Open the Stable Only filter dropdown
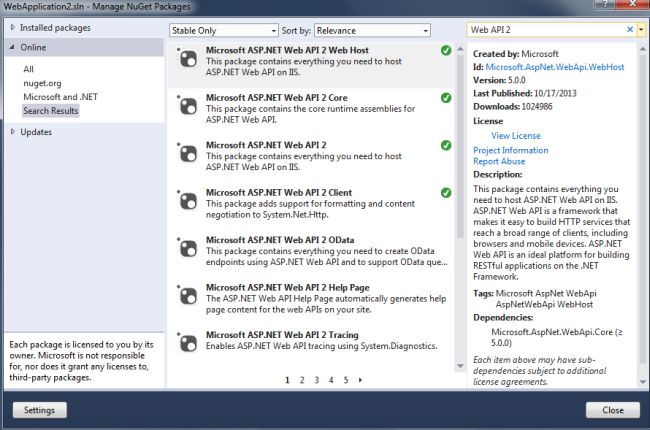 click(x=223, y=30)
